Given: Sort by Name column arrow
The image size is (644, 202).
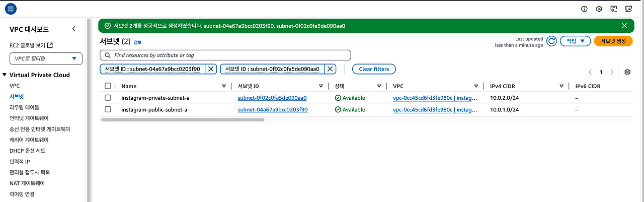Looking at the screenshot, I should [x=224, y=86].
